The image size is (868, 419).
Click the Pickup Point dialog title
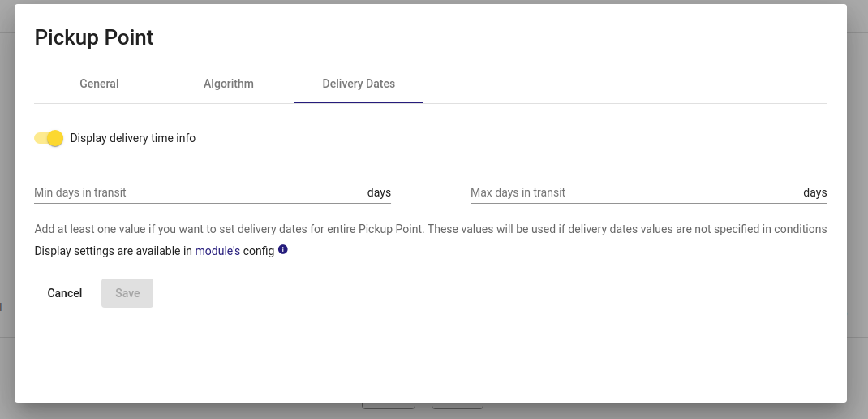pyautogui.click(x=94, y=37)
